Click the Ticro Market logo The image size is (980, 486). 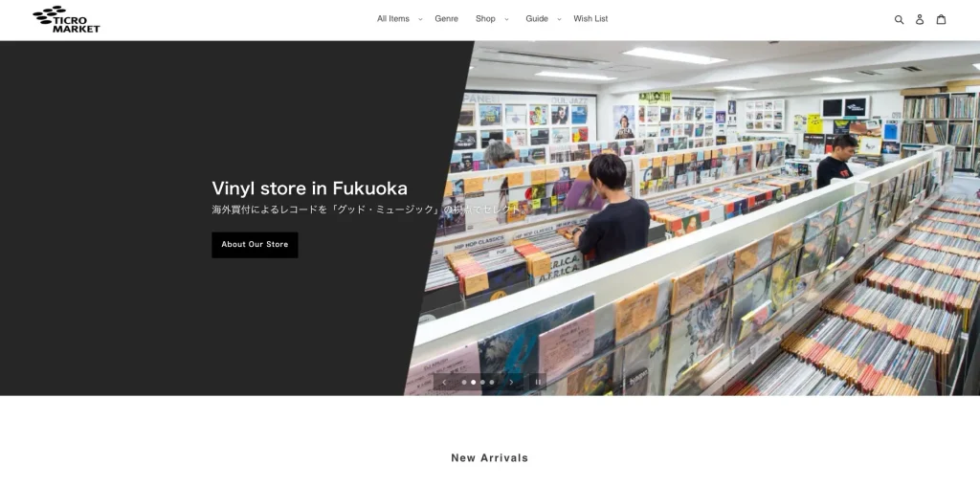click(66, 19)
